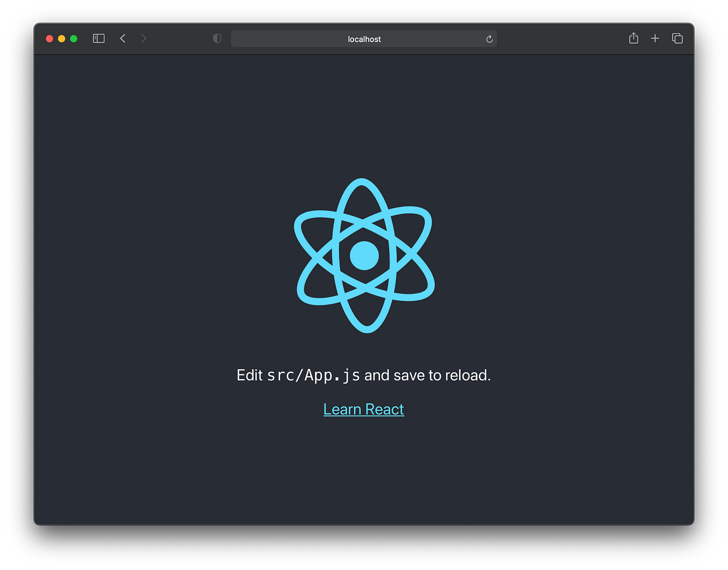Go forward to the next page
Viewport: 728px width, 570px height.
coord(144,38)
